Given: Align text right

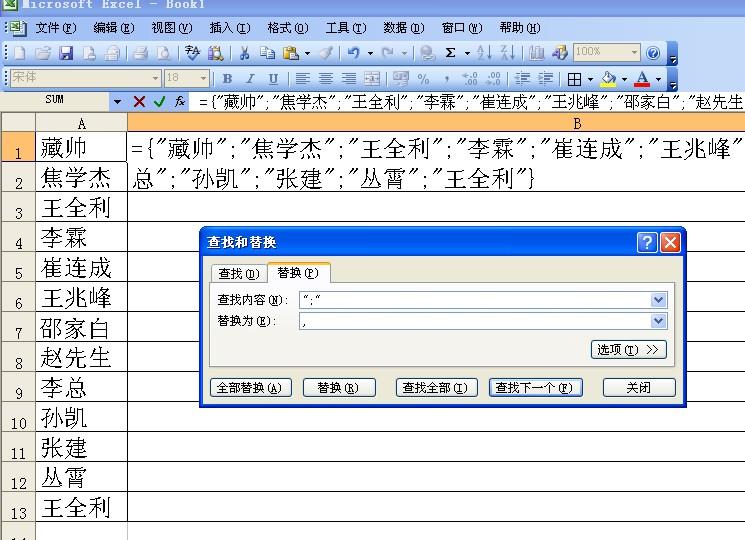Looking at the screenshot, I should point(349,78).
